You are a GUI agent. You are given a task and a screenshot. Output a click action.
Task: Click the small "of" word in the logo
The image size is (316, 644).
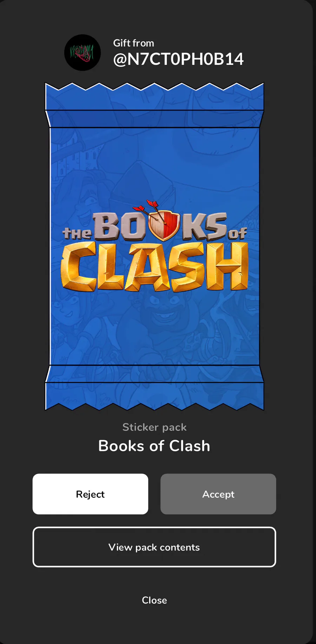pyautogui.click(x=237, y=233)
